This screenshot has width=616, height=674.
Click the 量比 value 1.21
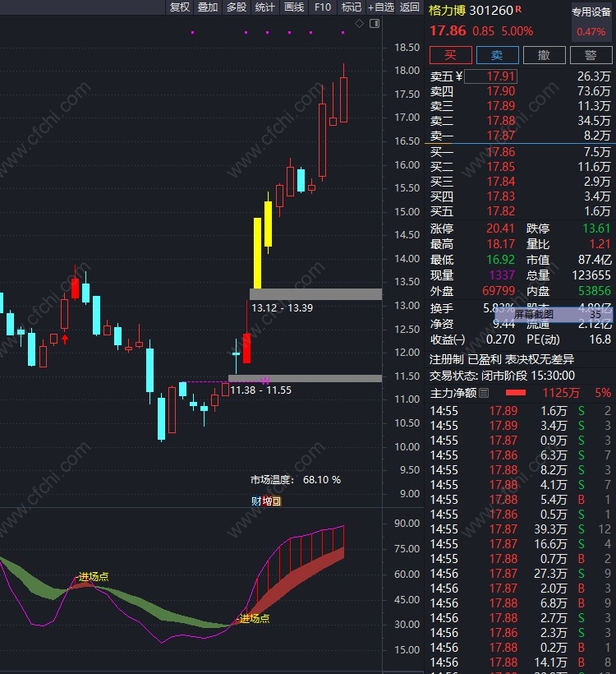pos(600,244)
